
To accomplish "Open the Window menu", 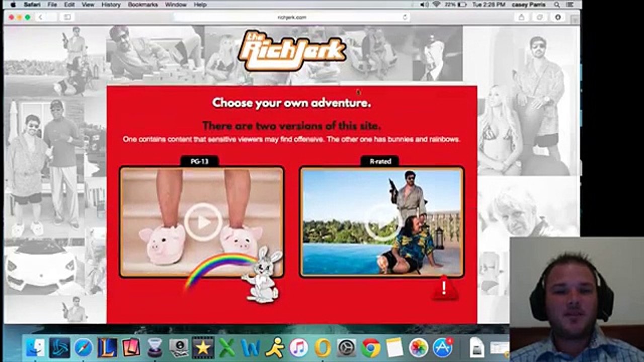I will click(x=176, y=5).
